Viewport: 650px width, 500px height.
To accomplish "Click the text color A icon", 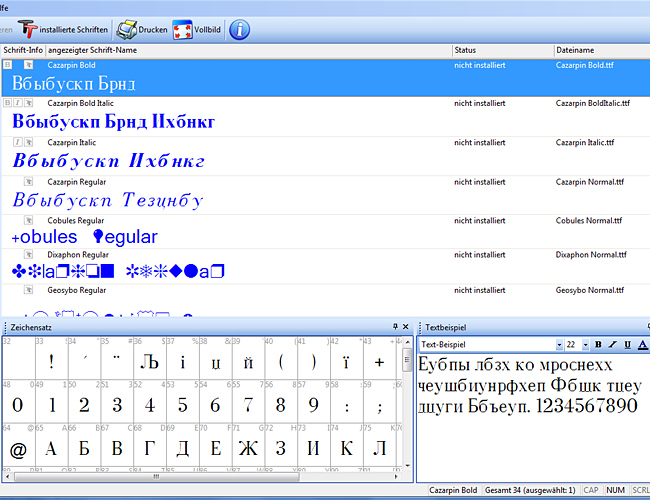I will point(642,344).
